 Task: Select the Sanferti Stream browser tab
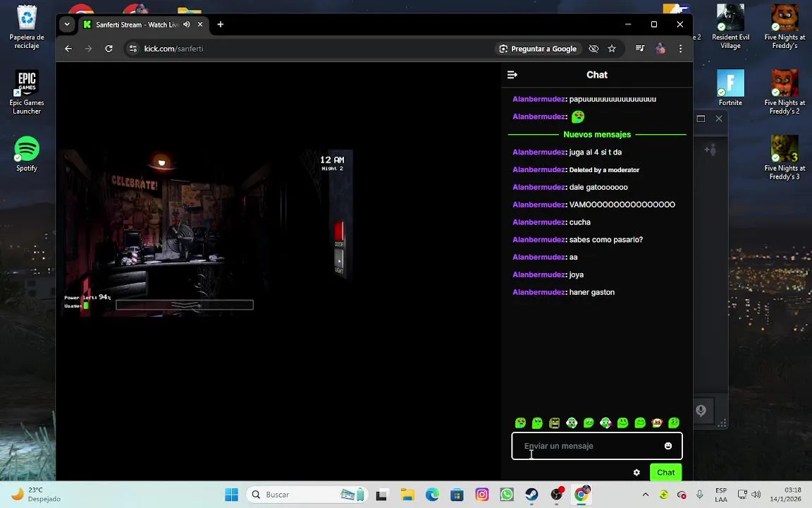coord(144,25)
